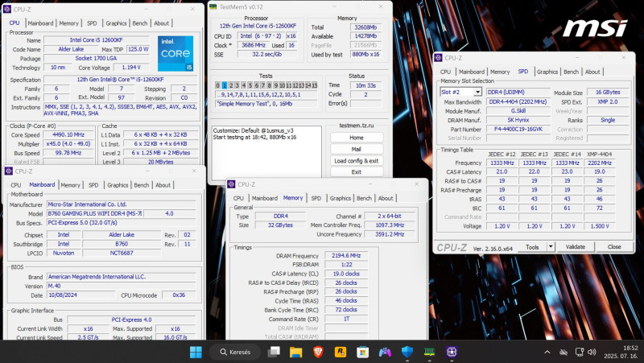Screen dimensions: 644x363
Task: Click the Time value 10m 33s
Action: click(365, 85)
